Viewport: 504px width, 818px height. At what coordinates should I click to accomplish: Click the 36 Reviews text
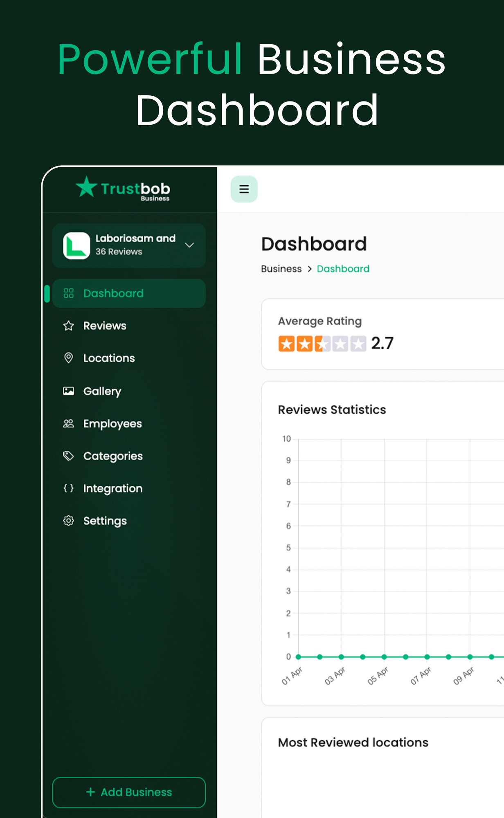click(x=119, y=252)
